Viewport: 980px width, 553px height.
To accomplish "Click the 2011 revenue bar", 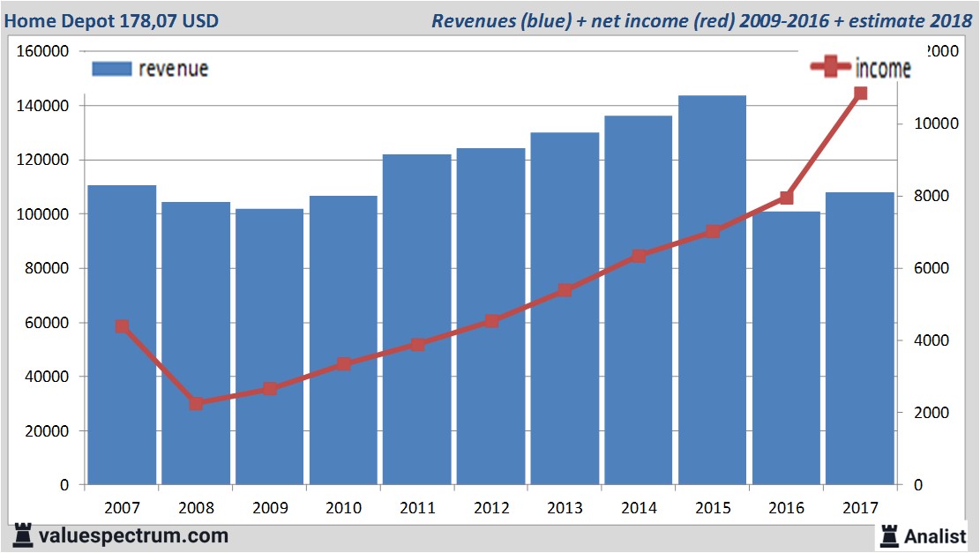I will click(417, 319).
